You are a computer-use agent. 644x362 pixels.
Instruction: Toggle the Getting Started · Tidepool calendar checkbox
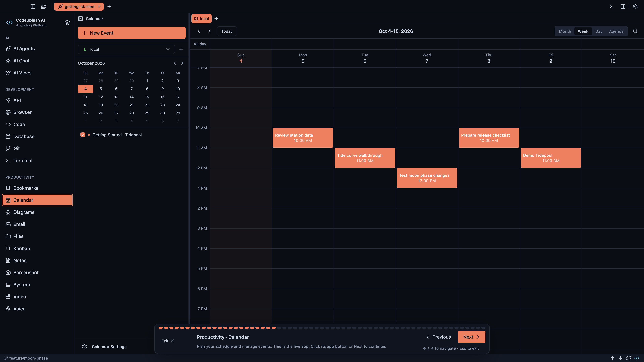coord(83,135)
